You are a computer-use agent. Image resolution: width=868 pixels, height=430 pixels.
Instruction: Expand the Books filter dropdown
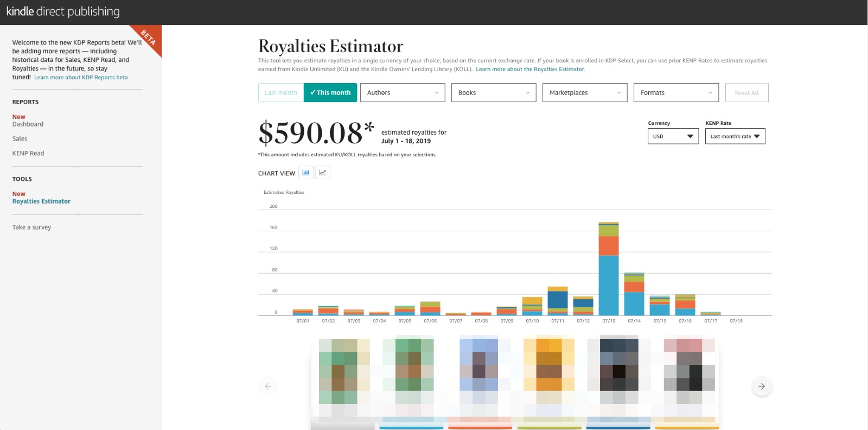click(x=494, y=93)
